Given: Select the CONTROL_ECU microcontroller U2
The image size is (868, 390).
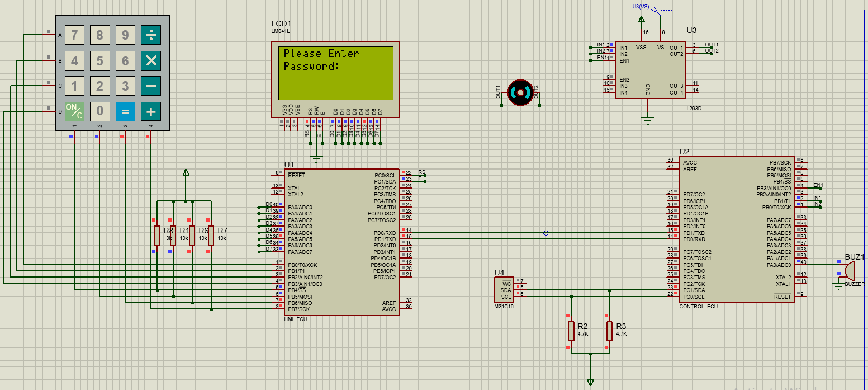Looking at the screenshot, I should coord(738,229).
